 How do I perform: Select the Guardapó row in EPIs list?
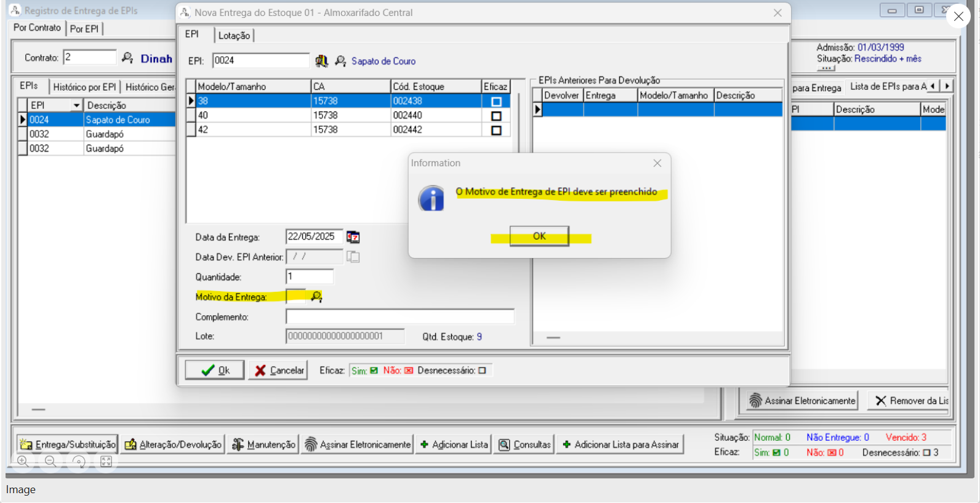coord(105,134)
